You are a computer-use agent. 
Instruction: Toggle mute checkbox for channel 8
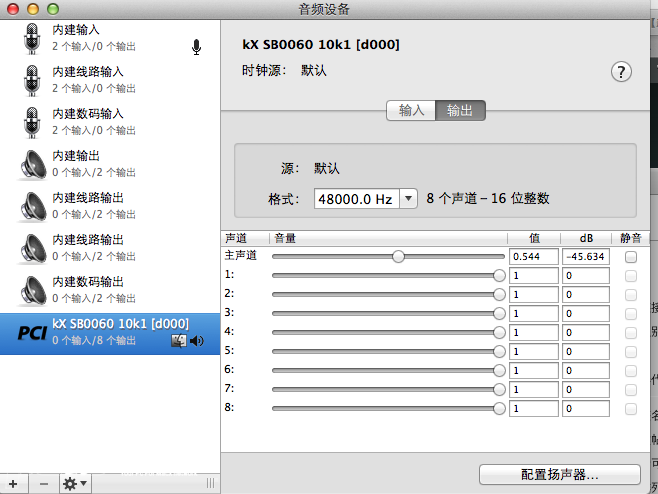click(x=631, y=409)
